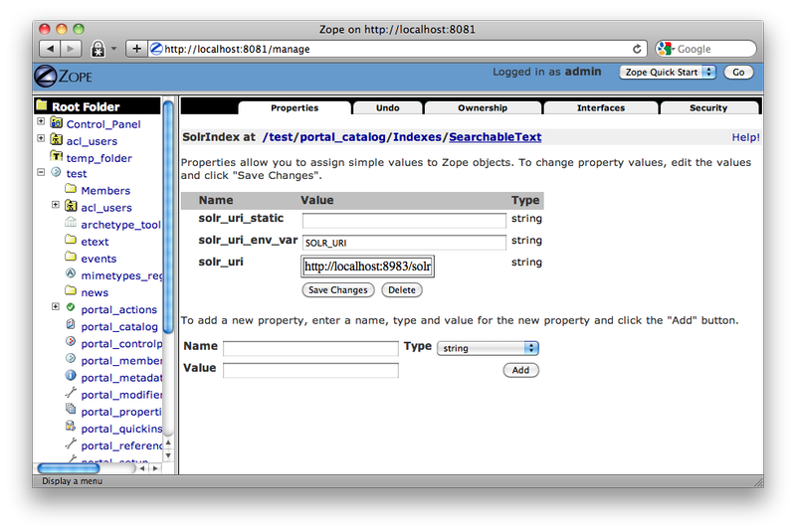Expand acl_users node under test
796x532 pixels.
56,205
